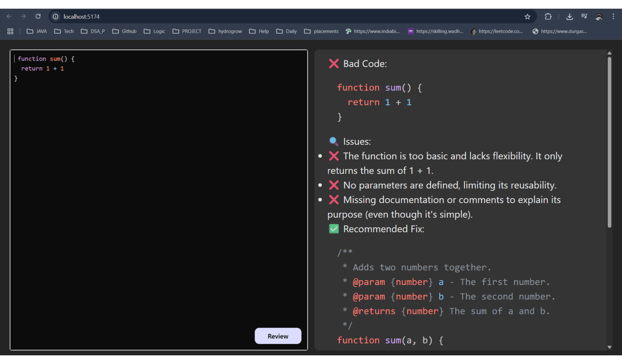The width and height of the screenshot is (622, 364).
Task: Open the placements bookmark folder
Action: [321, 31]
